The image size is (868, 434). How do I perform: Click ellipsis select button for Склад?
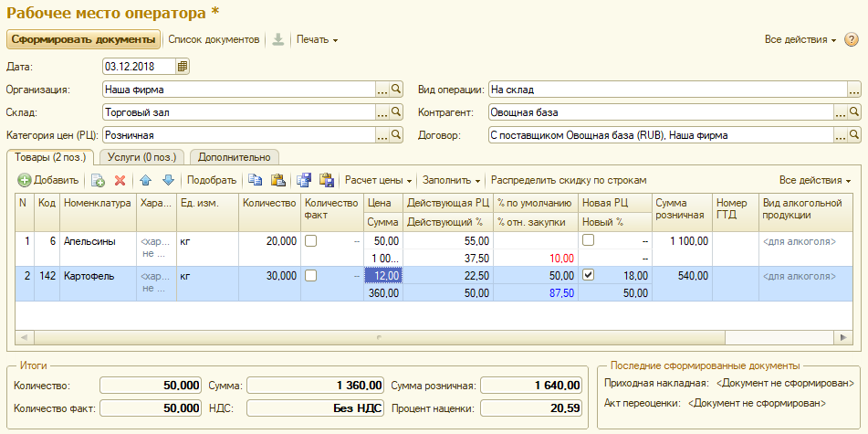tap(382, 112)
